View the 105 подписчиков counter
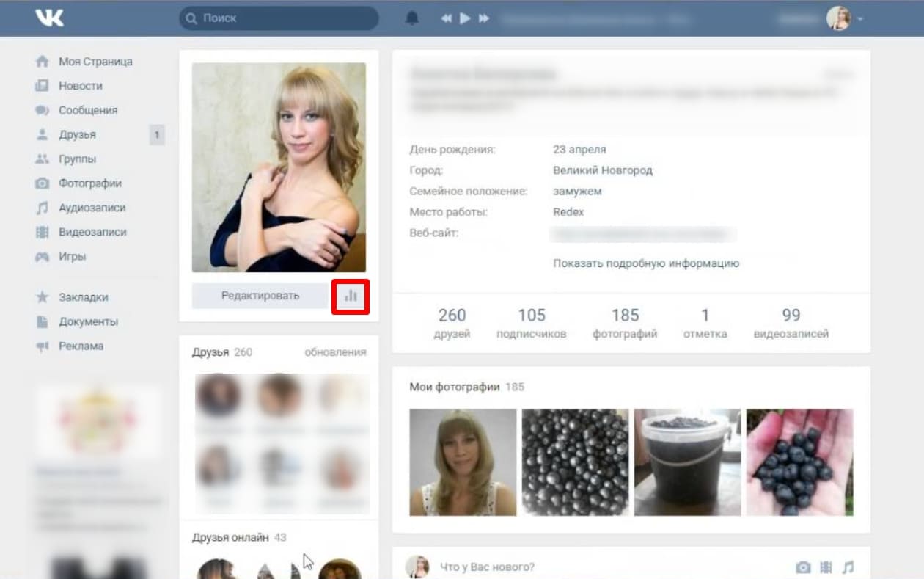 [532, 323]
